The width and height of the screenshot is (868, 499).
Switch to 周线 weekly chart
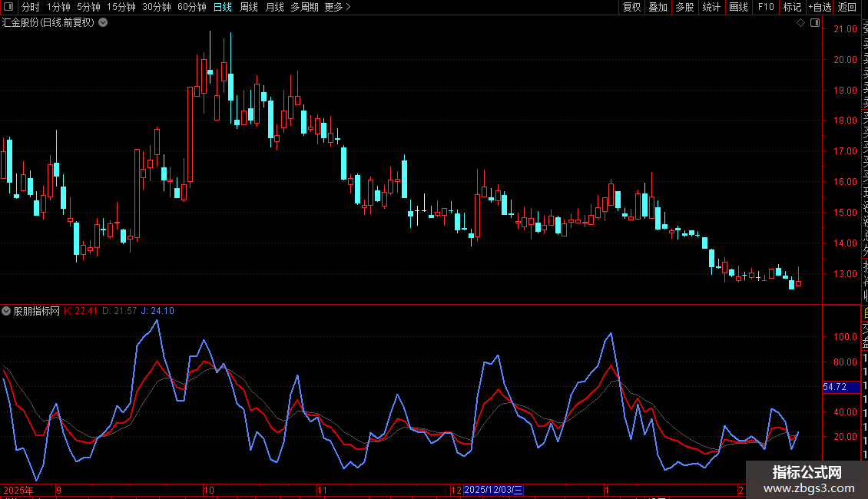[x=249, y=7]
